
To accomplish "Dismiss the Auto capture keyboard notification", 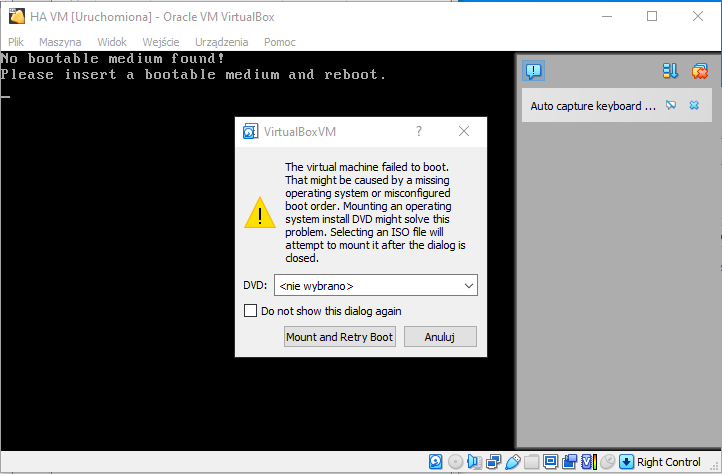I will (x=694, y=105).
